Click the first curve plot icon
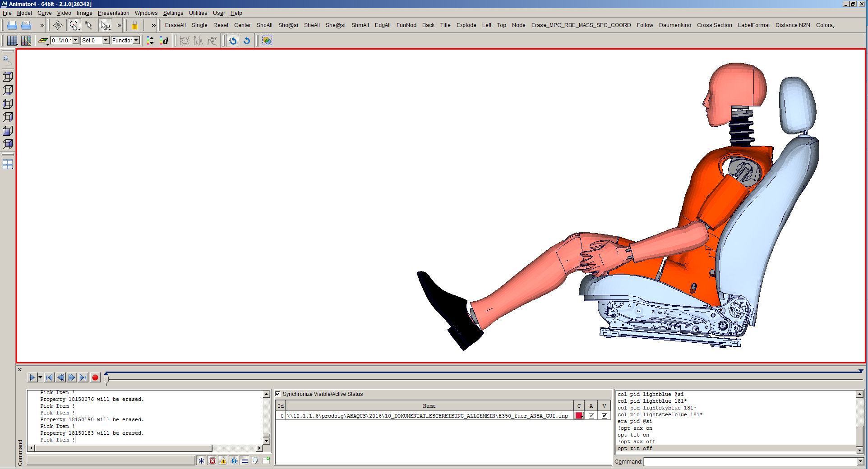 (x=185, y=41)
